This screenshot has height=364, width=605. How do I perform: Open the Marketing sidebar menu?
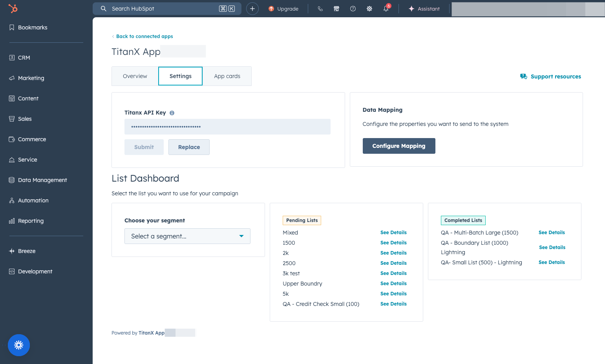27,78
